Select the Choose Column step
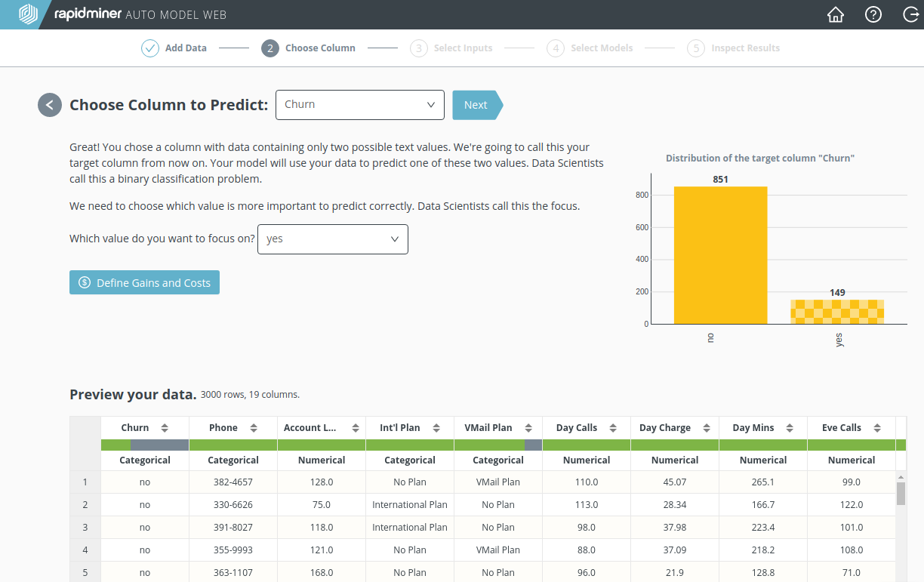Screen dimensions: 924x582 (x=308, y=48)
